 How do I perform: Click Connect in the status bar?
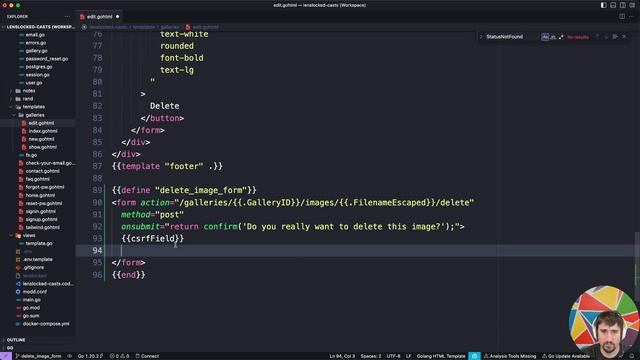pyautogui.click(x=147, y=356)
